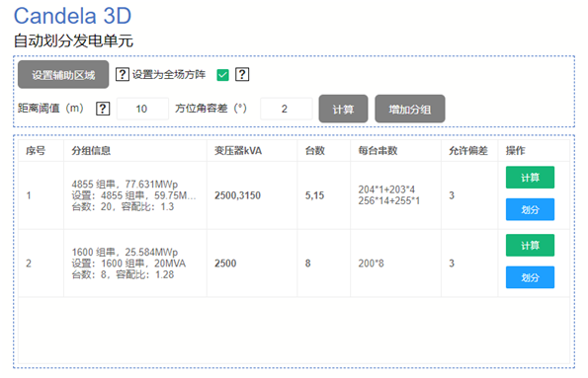Click green 计算 button in row 2
The height and width of the screenshot is (378, 588).
[530, 246]
